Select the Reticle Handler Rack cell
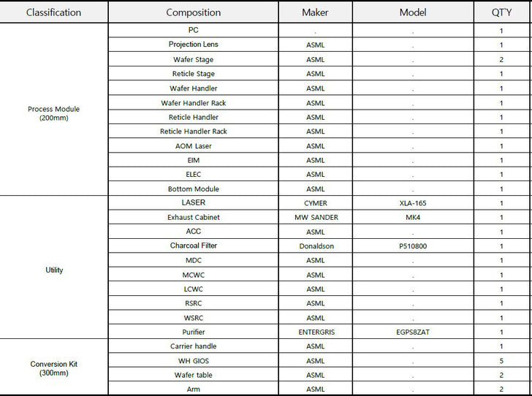The height and width of the screenshot is (396, 532). [194, 131]
